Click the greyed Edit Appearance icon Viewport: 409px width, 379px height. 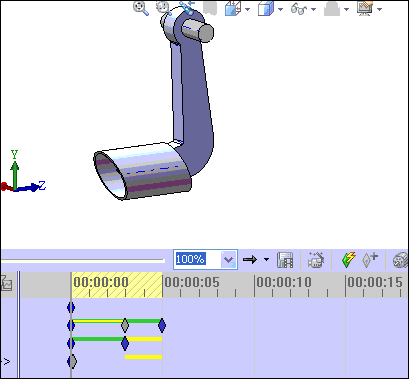tap(332, 9)
